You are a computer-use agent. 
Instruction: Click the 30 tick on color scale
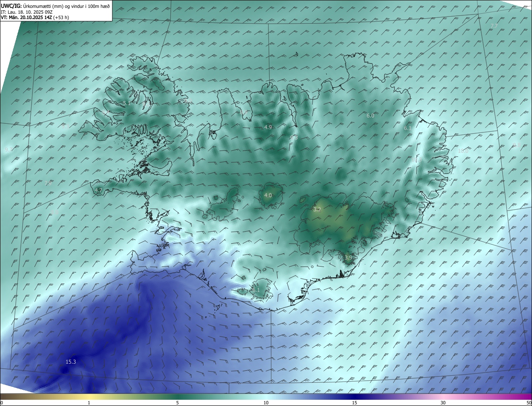443,403
